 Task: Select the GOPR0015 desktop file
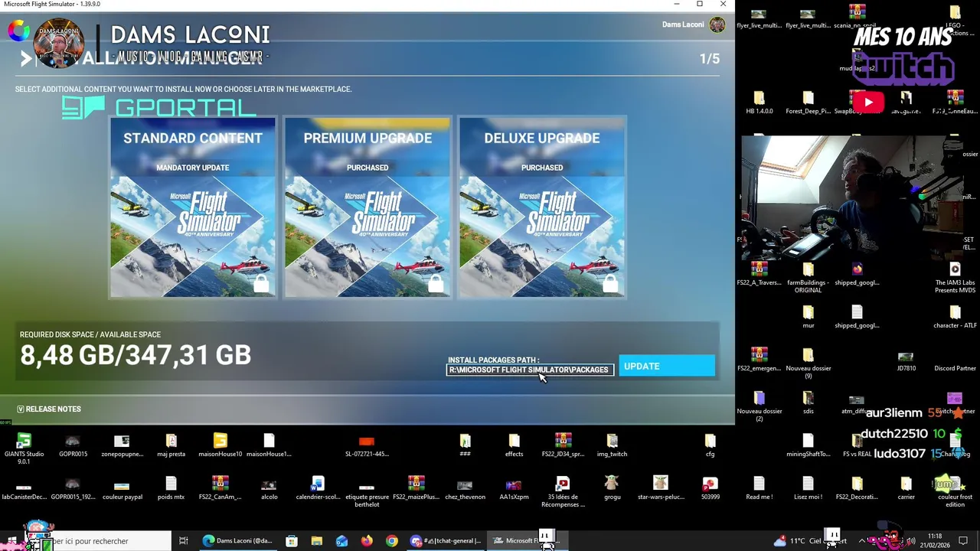coord(73,445)
